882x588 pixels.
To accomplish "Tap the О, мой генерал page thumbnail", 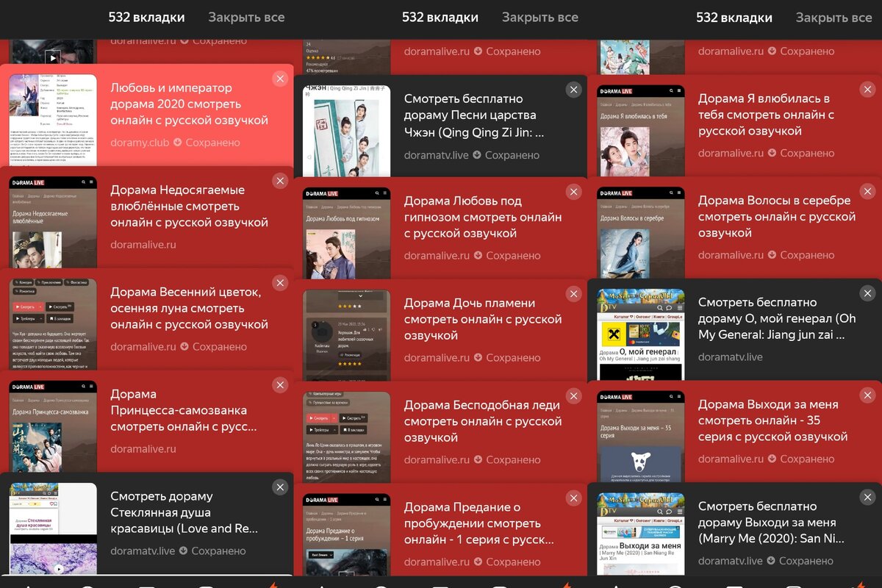I will [x=641, y=334].
